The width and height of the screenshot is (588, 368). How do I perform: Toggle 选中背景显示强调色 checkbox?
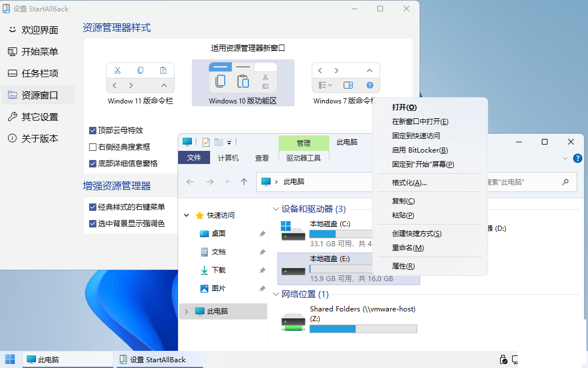click(92, 223)
